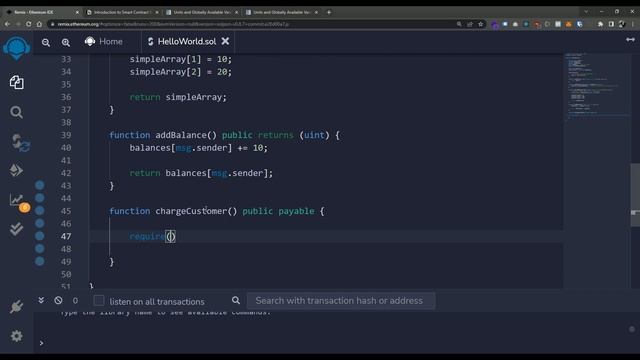This screenshot has width=640, height=360.
Task: Zoom out the editor font
Action: click(46, 42)
